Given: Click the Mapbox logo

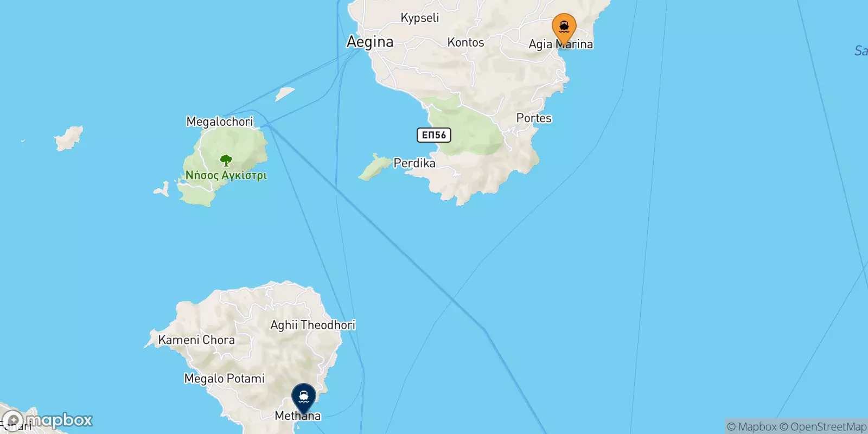Looking at the screenshot, I should (x=47, y=420).
